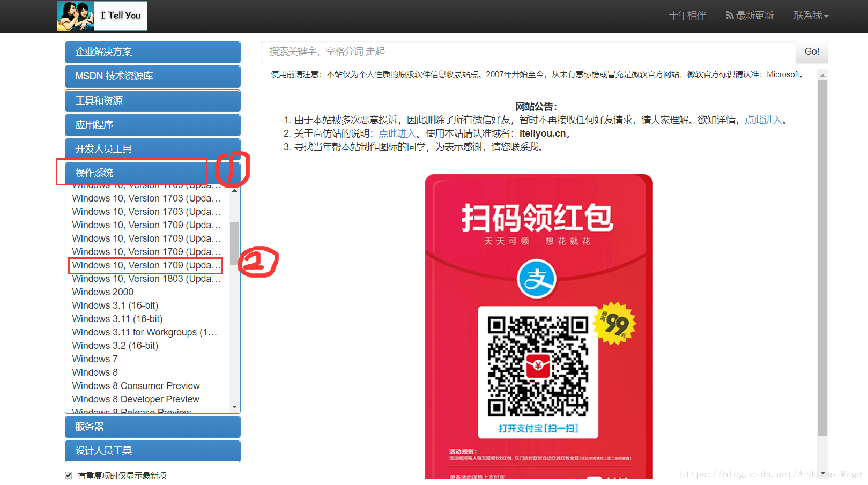This screenshot has height=485, width=868.
Task: Open 点此进入 link in notice 1
Action: (x=763, y=120)
